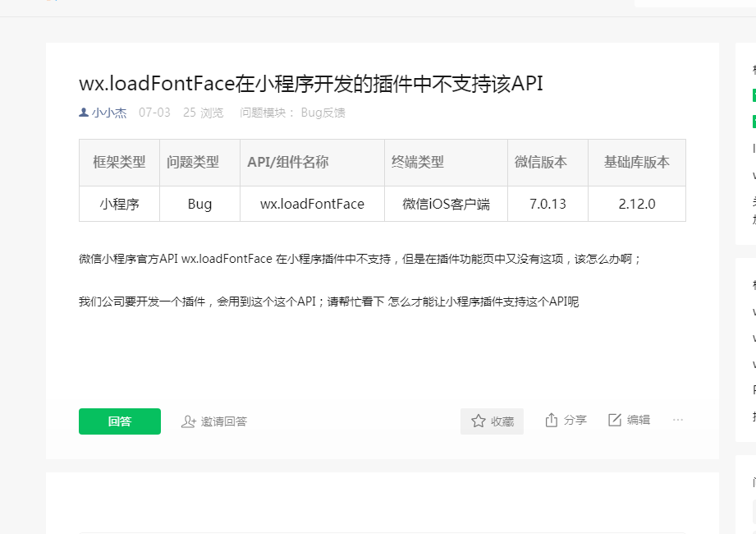Click the API/组件名称 table header
The width and height of the screenshot is (756, 534).
coord(312,162)
